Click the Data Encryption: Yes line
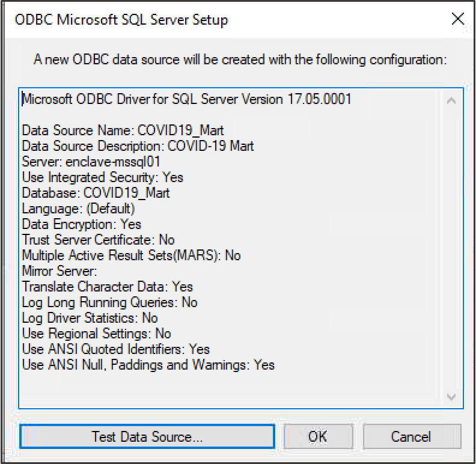The height and width of the screenshot is (464, 476). pyautogui.click(x=81, y=224)
